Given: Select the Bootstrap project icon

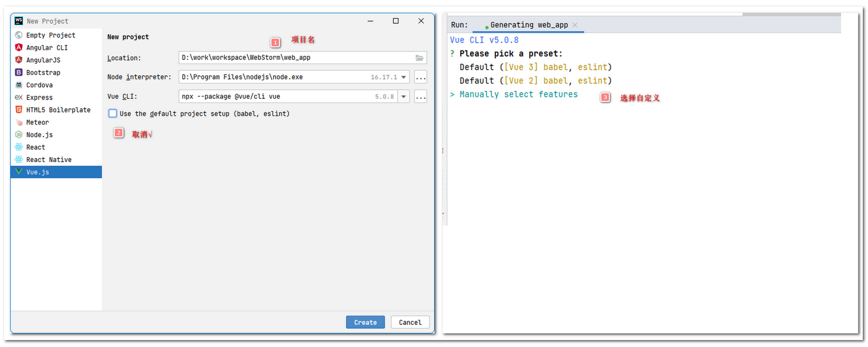Looking at the screenshot, I should [19, 72].
